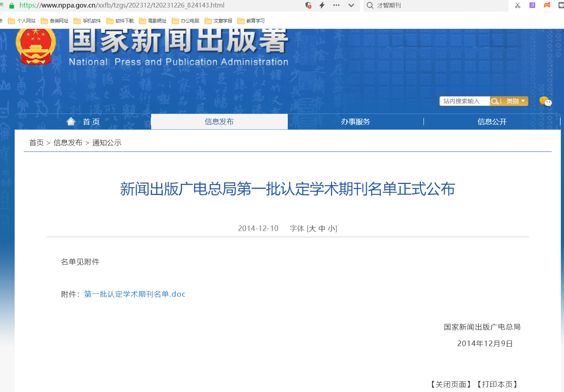Click the 站内搜索输入 search field

[x=465, y=101]
